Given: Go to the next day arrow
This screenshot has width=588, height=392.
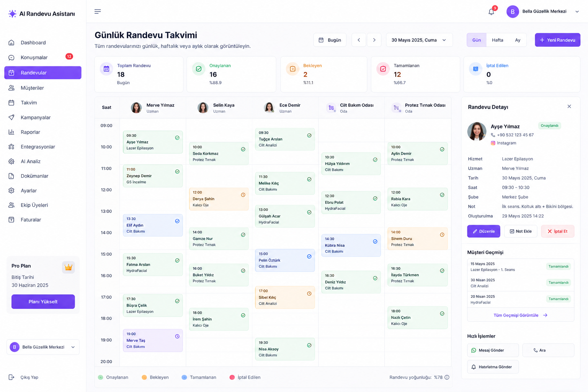Looking at the screenshot, I should pyautogui.click(x=374, y=40).
